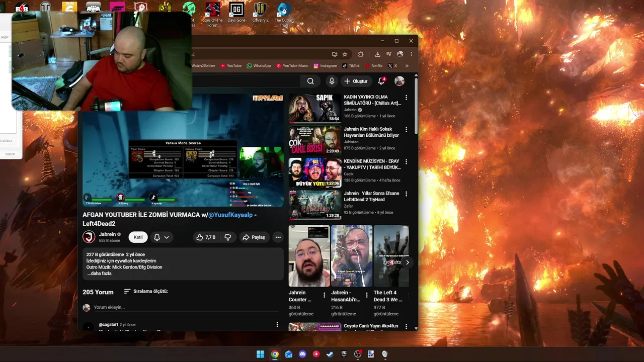Open The Left 4 Dead 3 short
The height and width of the screenshot is (362, 644).
391,256
